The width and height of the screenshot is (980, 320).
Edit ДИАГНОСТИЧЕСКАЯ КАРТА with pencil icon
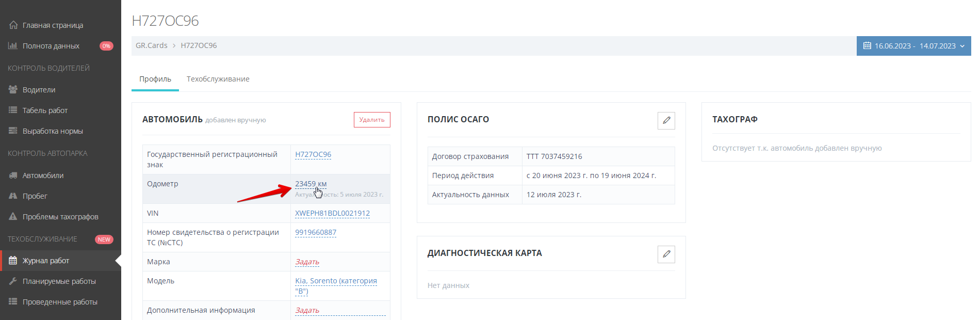(x=666, y=254)
